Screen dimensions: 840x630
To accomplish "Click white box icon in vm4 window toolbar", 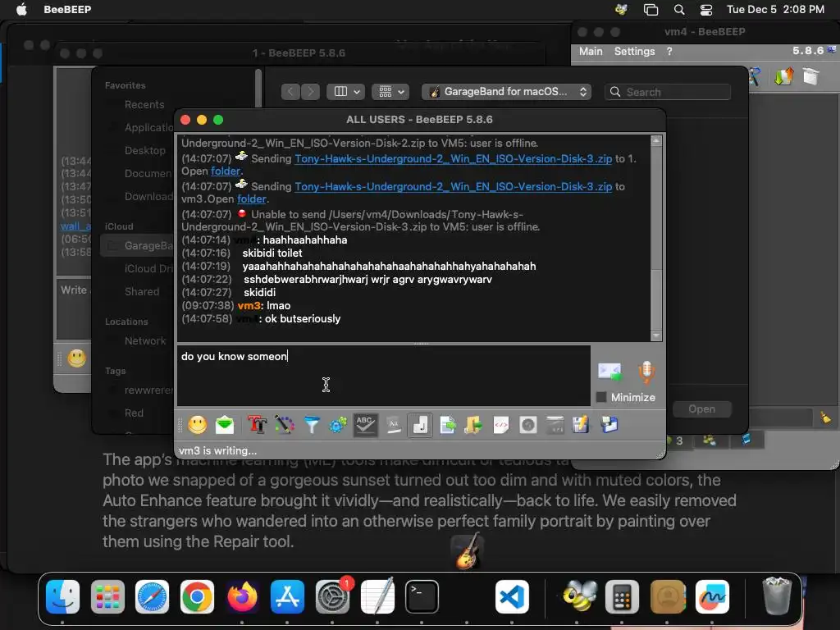I will [811, 76].
